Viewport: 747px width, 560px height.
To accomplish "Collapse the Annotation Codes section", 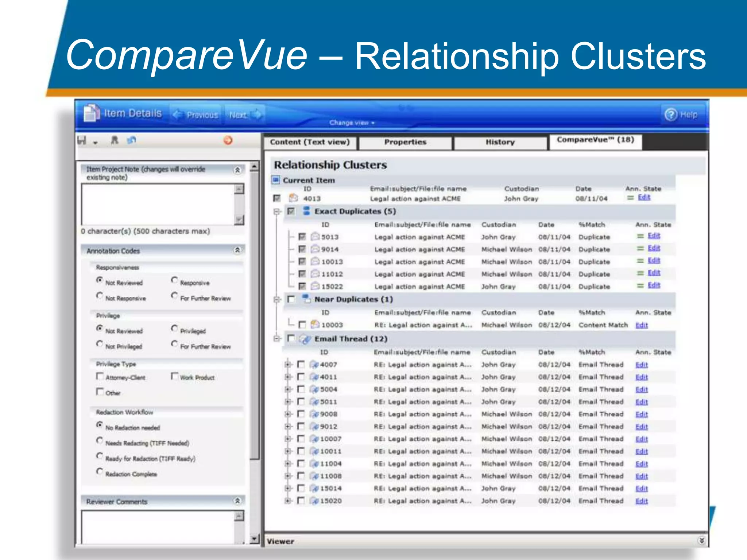I will coord(237,250).
